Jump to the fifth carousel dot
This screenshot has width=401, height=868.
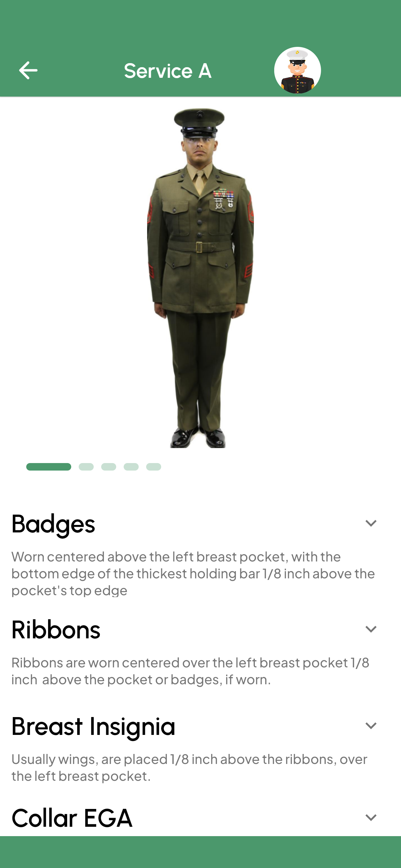[154, 467]
